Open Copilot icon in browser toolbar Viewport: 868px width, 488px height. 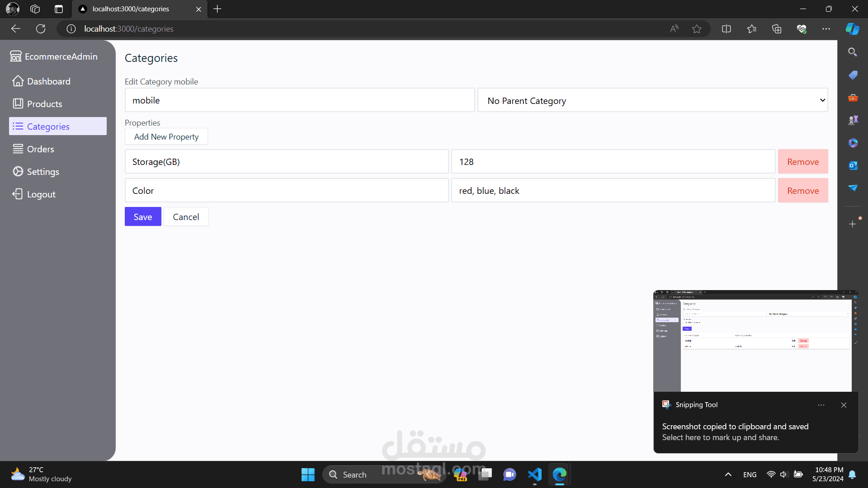[852, 29]
